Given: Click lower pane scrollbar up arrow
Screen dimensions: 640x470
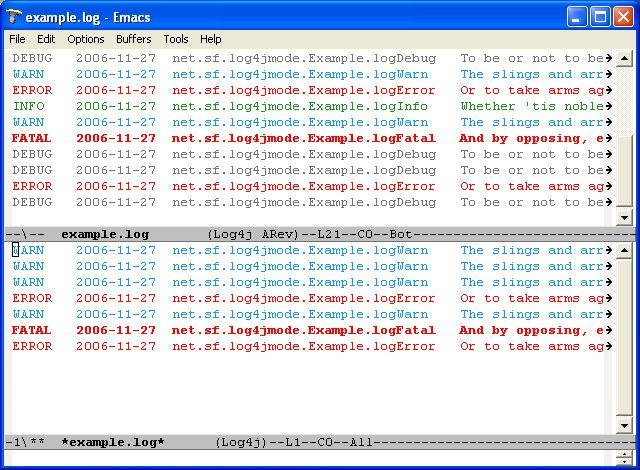Looking at the screenshot, I should [x=624, y=250].
